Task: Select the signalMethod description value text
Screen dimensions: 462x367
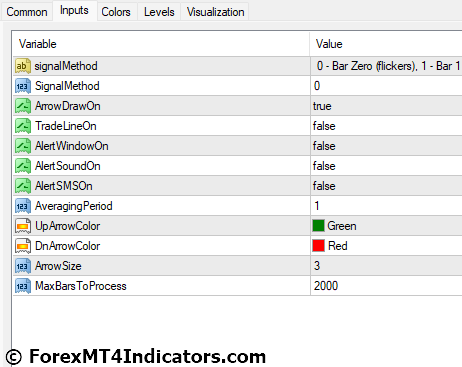Action: [388, 66]
